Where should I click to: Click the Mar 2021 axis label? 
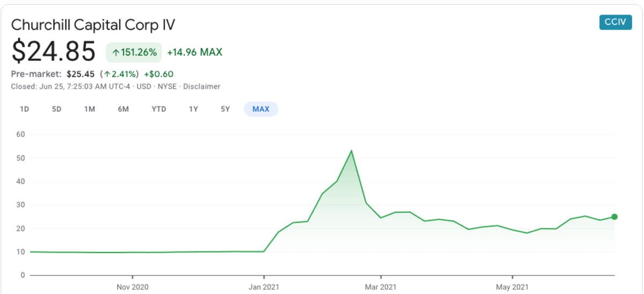[x=380, y=285]
